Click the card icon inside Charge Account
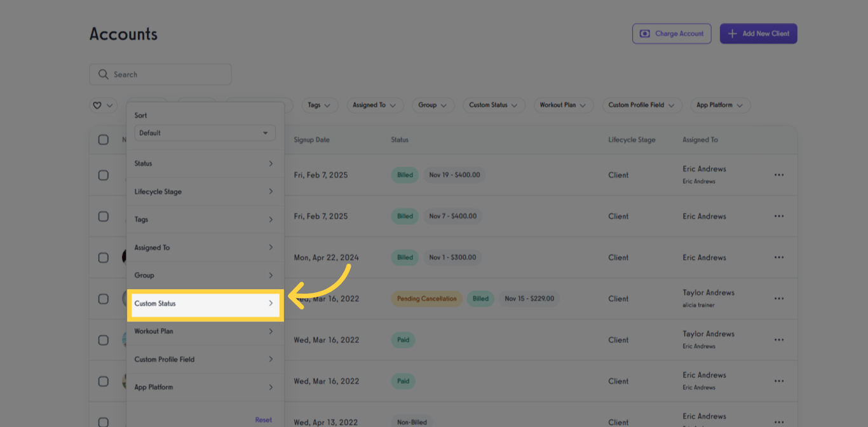The image size is (868, 427). [645, 34]
